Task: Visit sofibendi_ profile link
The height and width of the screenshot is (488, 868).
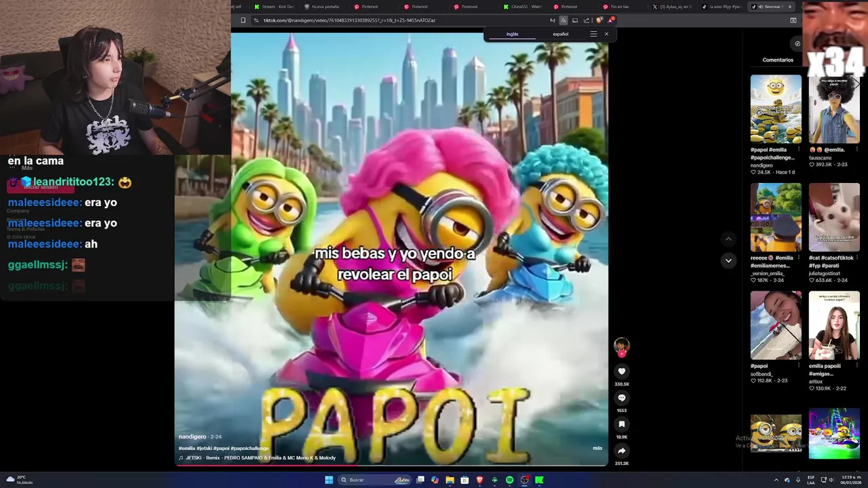Action: pos(762,373)
